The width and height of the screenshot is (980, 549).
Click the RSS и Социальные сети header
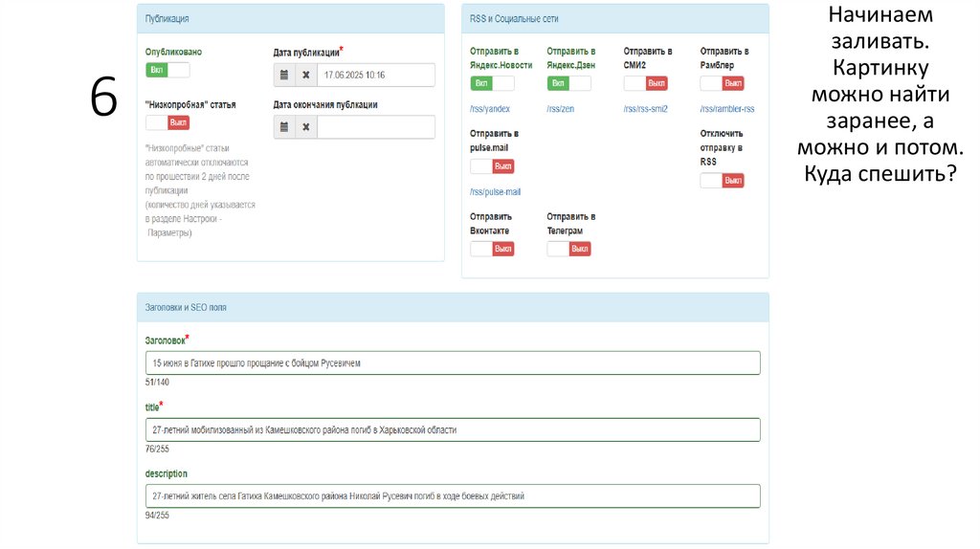pyautogui.click(x=615, y=19)
